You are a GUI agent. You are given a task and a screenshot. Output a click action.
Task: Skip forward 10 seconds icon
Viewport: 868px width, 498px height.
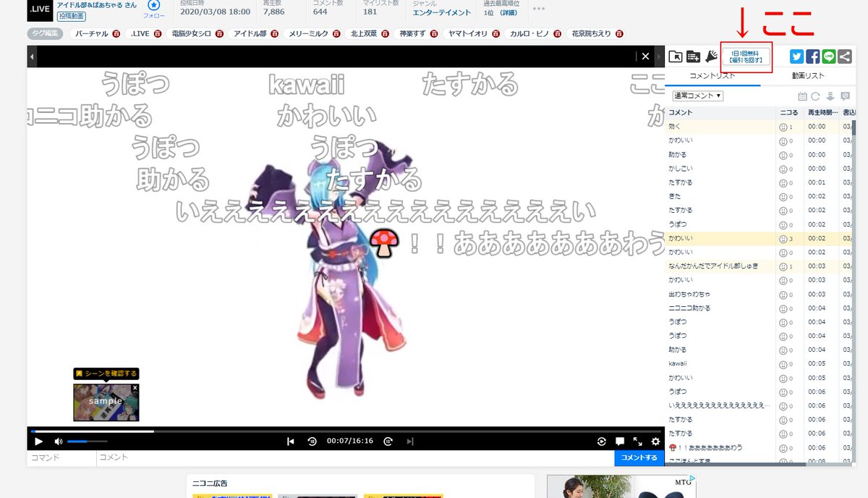388,442
